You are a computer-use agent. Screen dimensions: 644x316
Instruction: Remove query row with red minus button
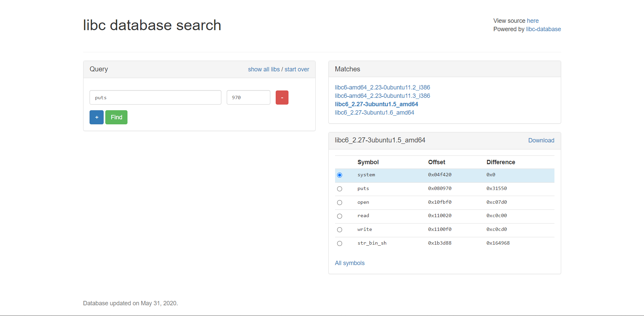282,98
